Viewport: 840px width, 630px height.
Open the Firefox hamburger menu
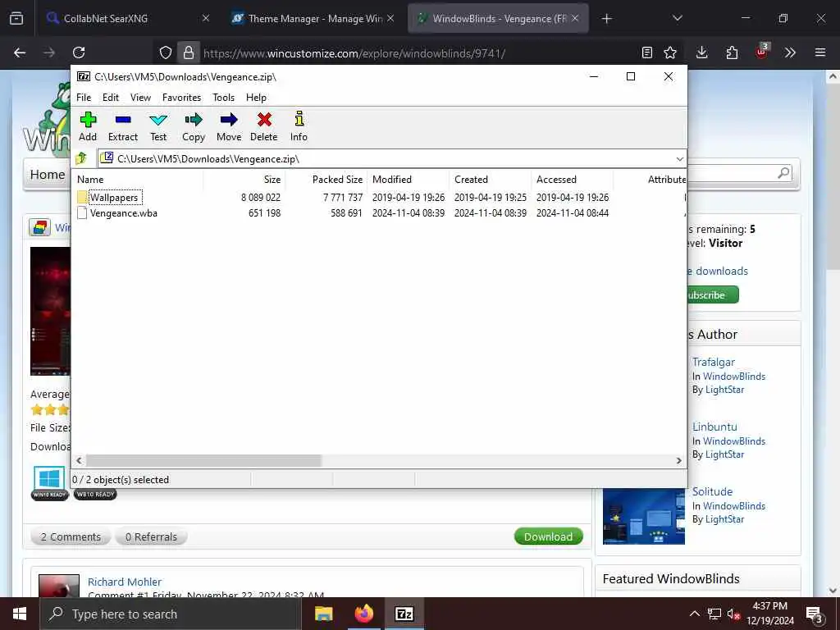pos(820,52)
